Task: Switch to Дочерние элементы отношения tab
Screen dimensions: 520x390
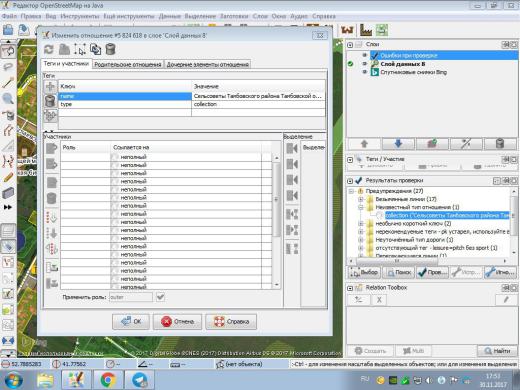Action: tap(207, 64)
